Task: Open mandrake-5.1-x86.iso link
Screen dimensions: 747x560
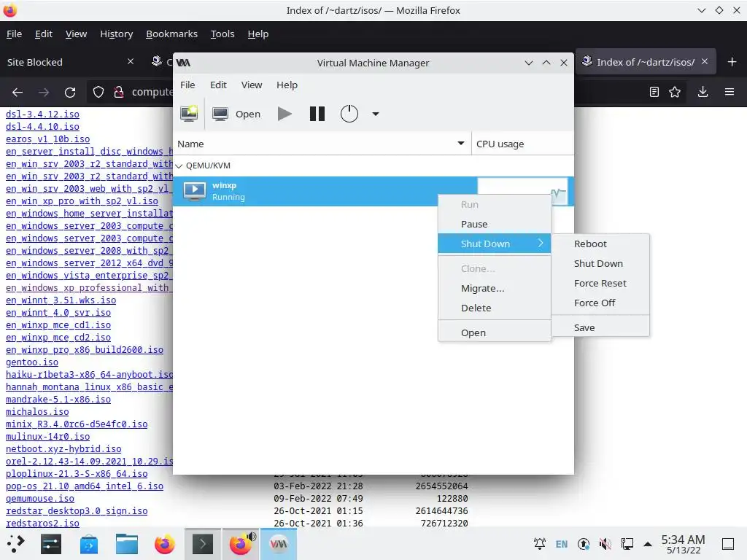Action: tap(58, 399)
